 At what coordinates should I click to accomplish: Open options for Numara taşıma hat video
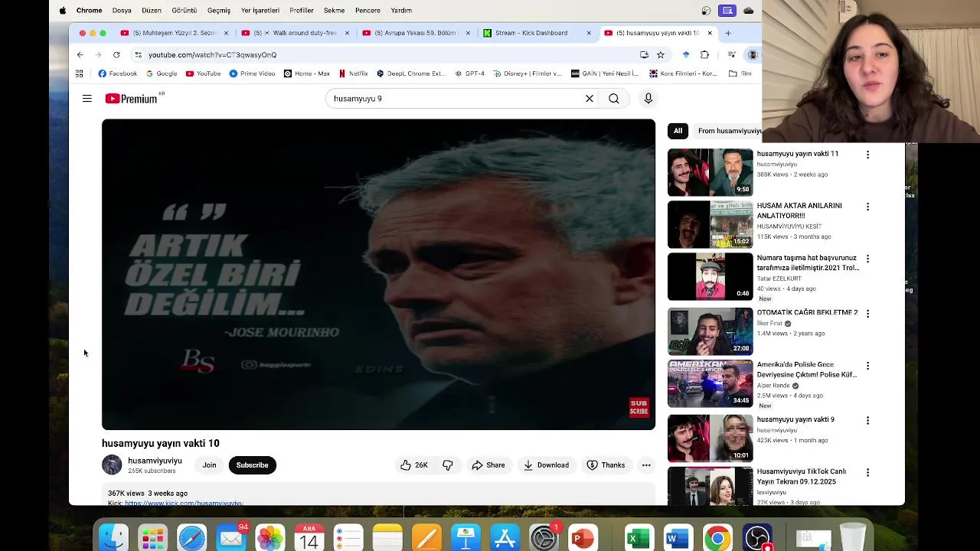point(867,259)
